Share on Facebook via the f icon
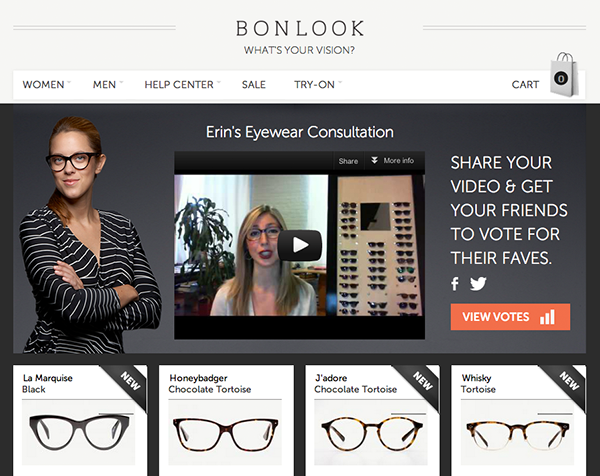600x476 pixels. tap(455, 284)
